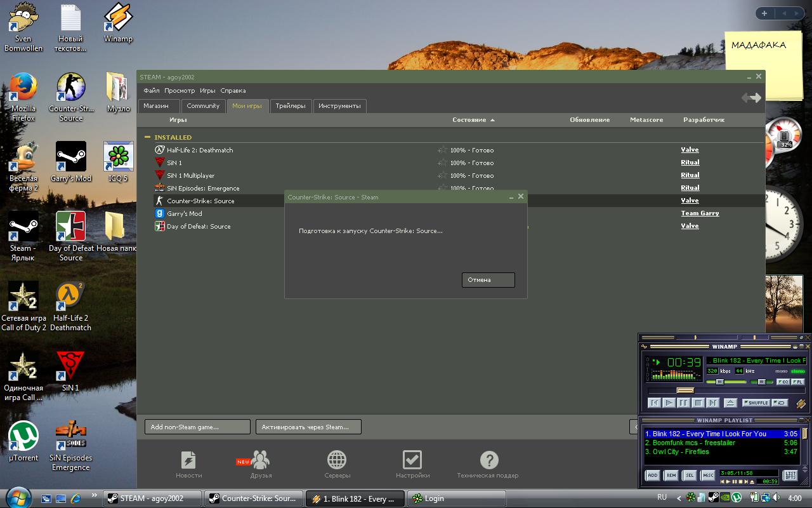The image size is (812, 508).
Task: Open Steam Техническая поддержка
Action: [x=488, y=464]
